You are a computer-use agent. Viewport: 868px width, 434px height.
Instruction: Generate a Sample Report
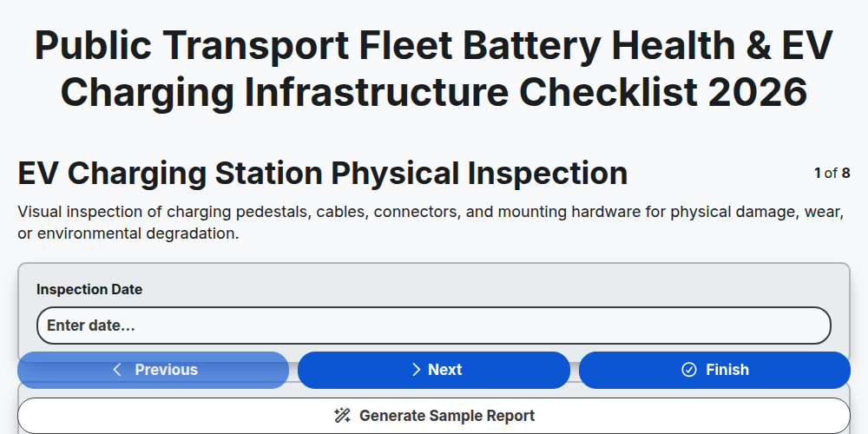point(434,416)
